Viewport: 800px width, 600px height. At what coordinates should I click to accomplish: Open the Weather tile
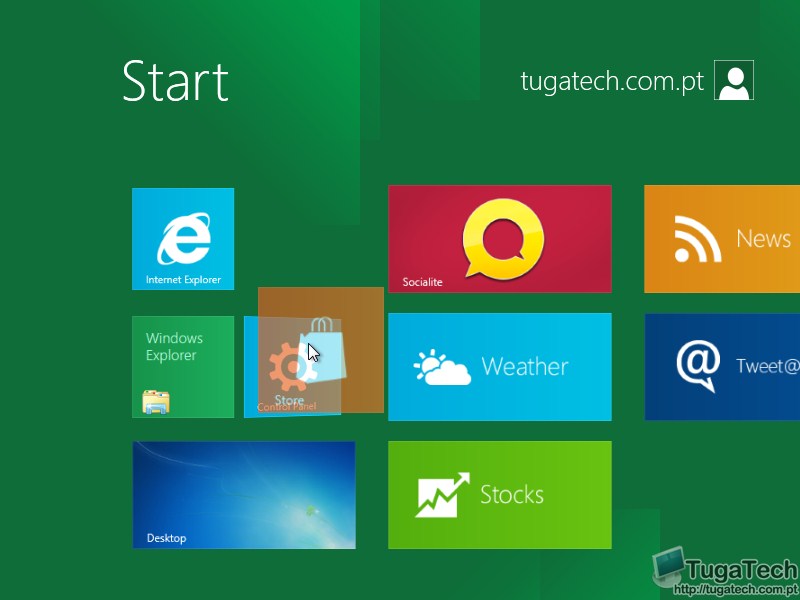[x=500, y=367]
